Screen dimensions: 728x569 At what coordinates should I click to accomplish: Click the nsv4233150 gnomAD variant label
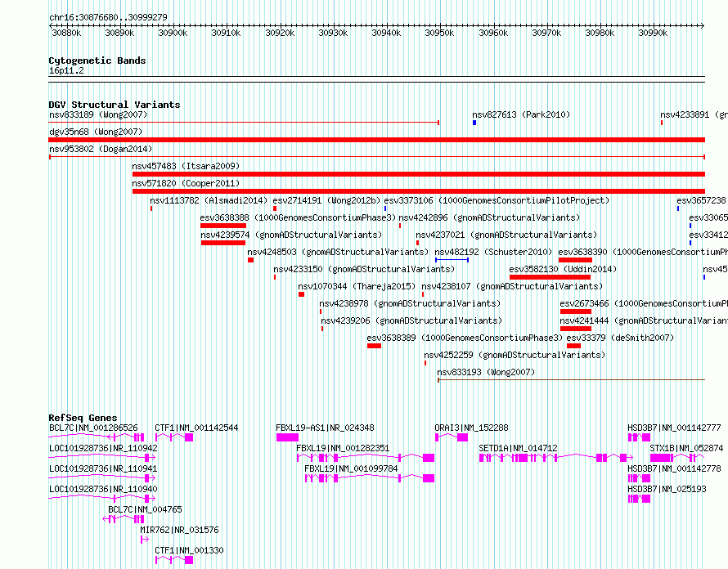pos(364,269)
